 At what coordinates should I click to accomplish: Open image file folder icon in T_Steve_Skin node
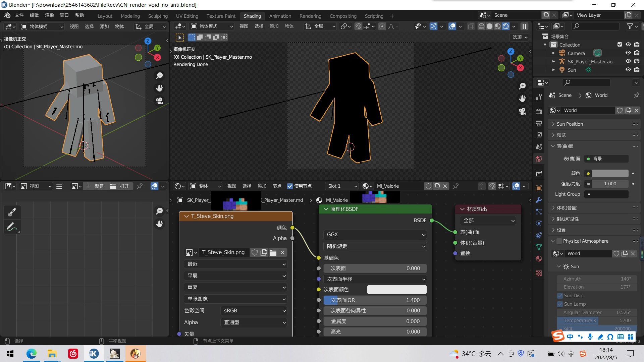coord(273,252)
